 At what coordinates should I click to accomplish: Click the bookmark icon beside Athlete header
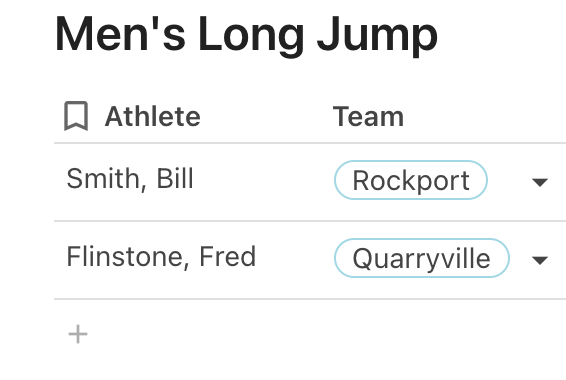click(76, 116)
